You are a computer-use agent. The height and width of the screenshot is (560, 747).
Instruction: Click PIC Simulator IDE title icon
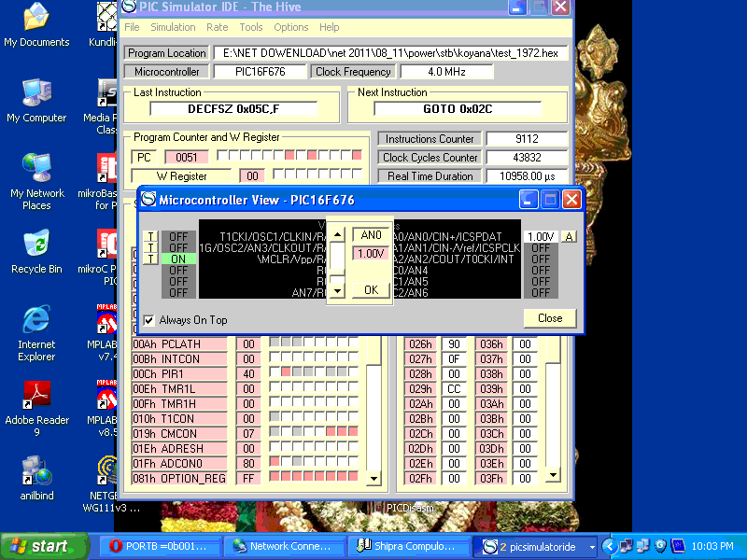click(129, 6)
